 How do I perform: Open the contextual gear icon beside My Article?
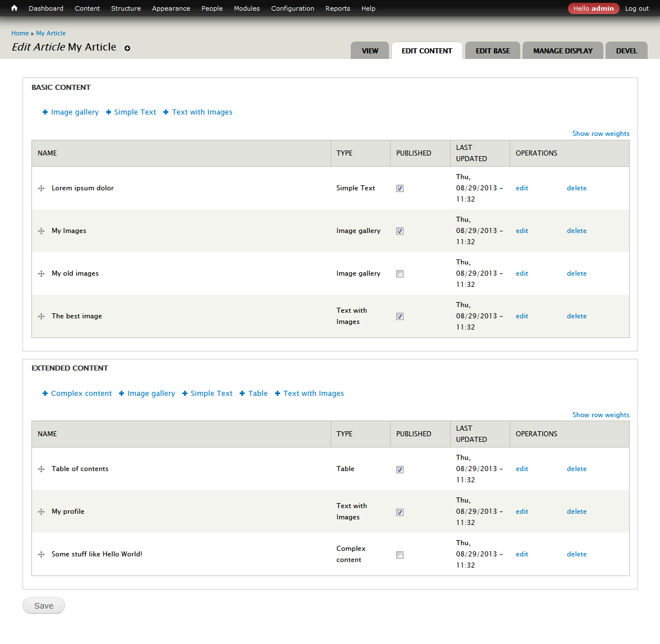point(127,48)
